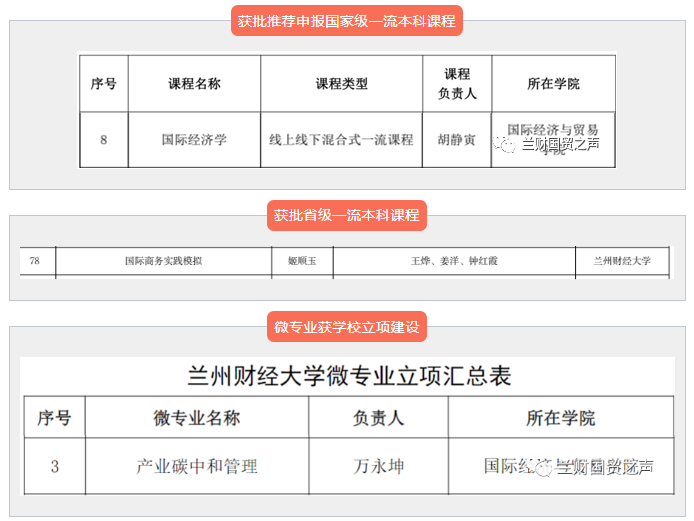694x521 pixels.
Task: Click the 兰州财经大学 cell in row 78
Action: [621, 261]
